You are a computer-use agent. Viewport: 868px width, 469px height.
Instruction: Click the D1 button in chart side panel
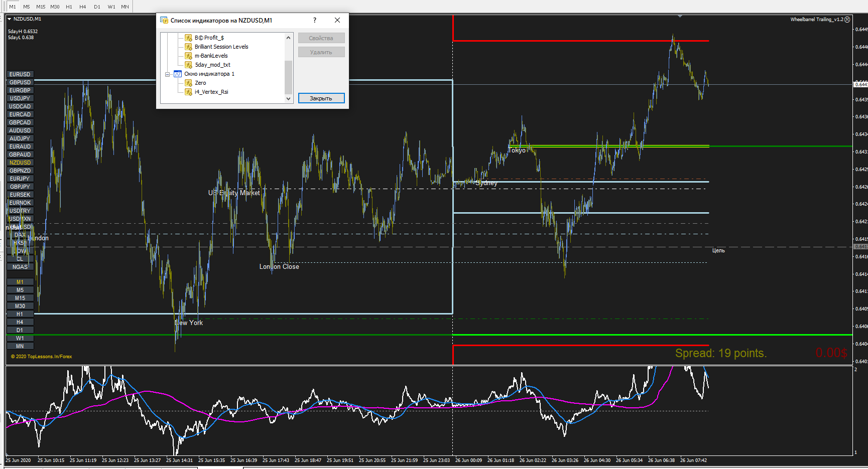tap(20, 330)
